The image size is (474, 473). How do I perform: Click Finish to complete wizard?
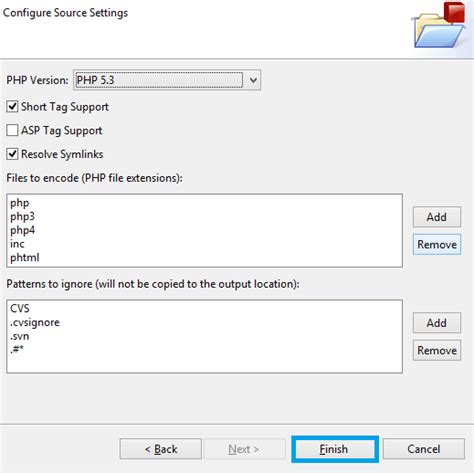335,449
